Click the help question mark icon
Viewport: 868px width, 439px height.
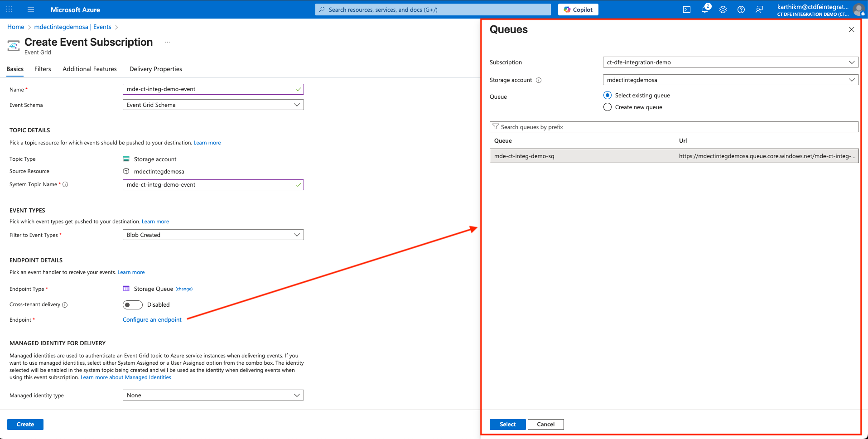(741, 10)
